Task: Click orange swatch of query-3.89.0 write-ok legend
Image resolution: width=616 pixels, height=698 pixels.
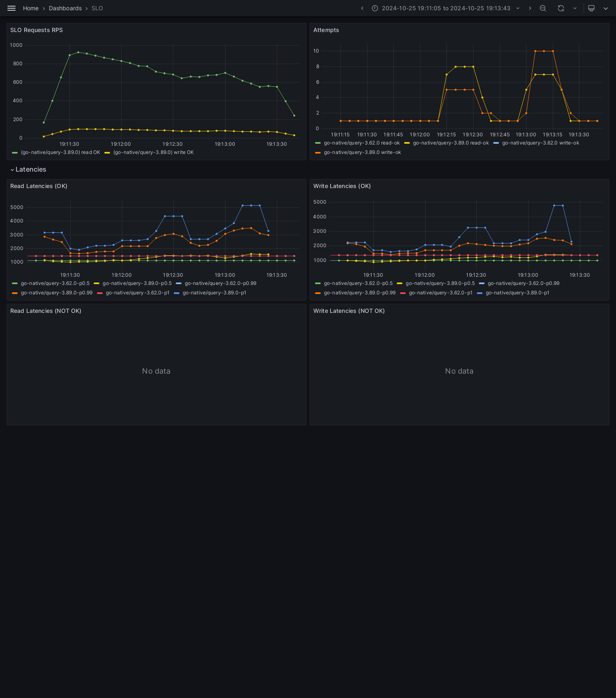Action: [318, 152]
